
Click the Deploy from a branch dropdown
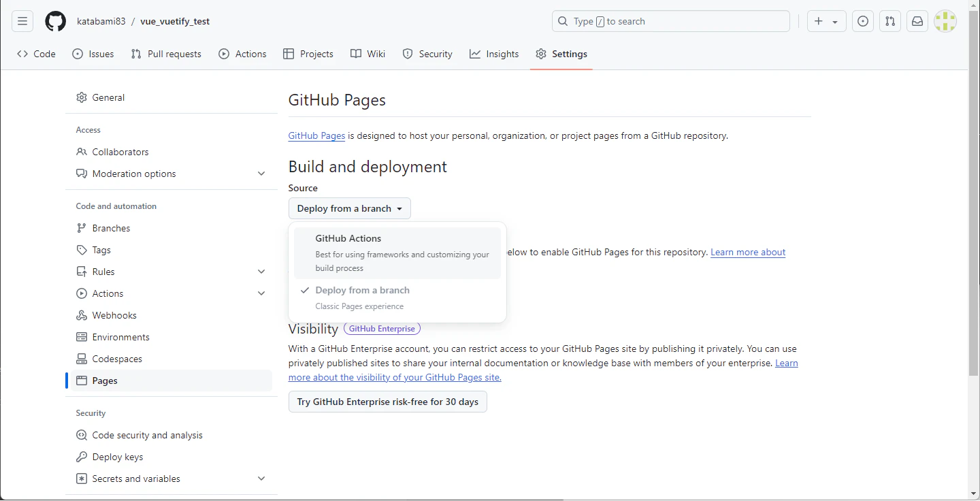point(350,208)
